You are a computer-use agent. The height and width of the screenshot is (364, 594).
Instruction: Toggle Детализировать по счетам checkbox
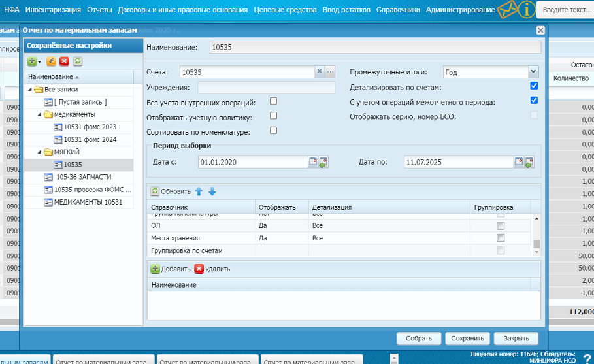pos(534,86)
